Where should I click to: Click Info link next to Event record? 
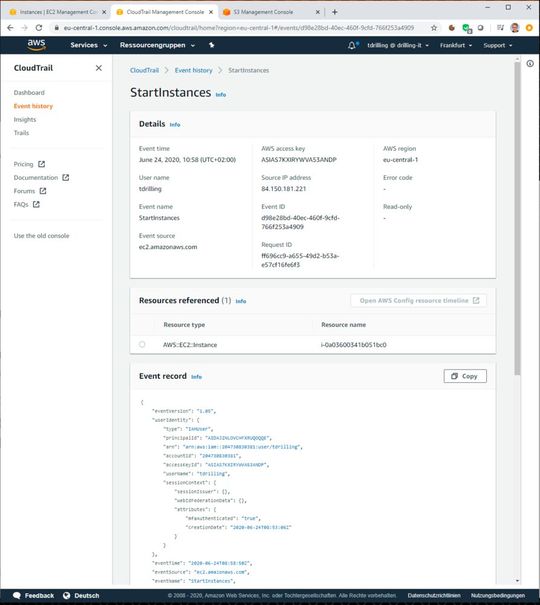[196, 377]
